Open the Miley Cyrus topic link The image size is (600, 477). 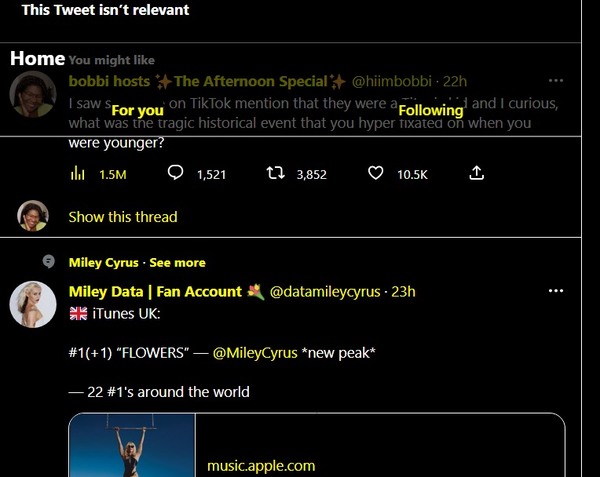[x=103, y=262]
